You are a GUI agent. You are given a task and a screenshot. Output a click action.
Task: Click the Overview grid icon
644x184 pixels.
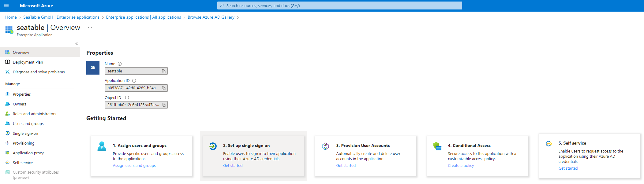(x=7, y=52)
